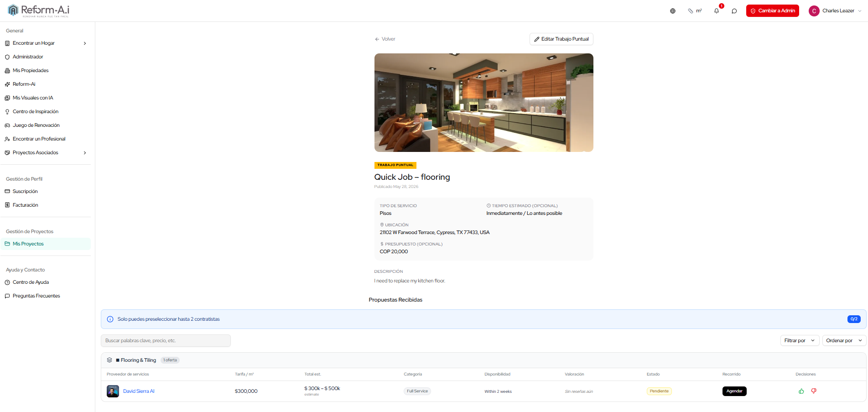Click the Sin reseñas aún text

[579, 391]
